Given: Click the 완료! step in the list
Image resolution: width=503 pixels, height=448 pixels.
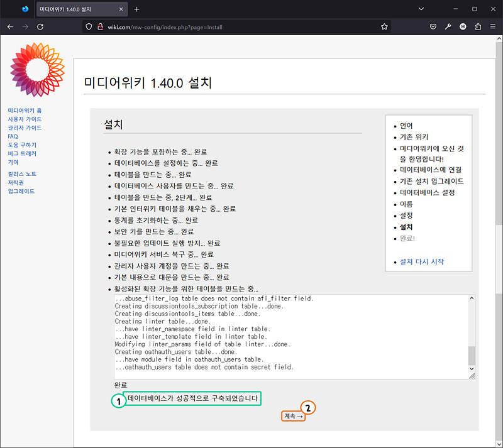Looking at the screenshot, I should [407, 238].
